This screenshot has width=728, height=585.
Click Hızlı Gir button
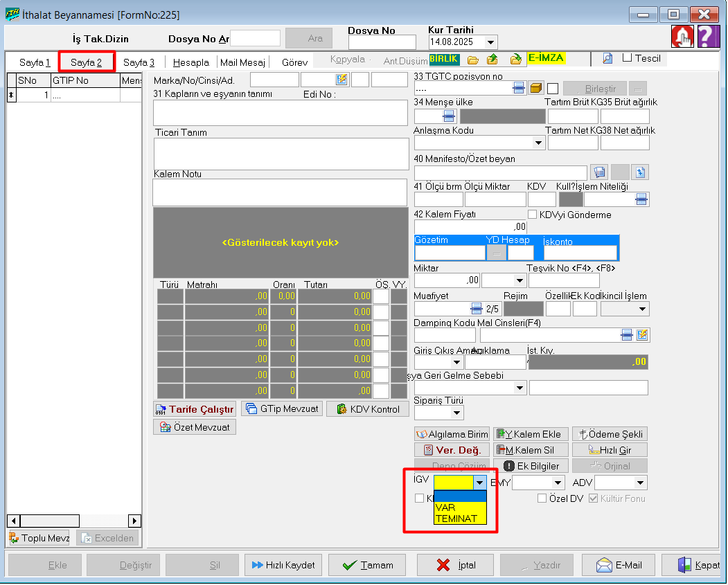[x=610, y=450]
